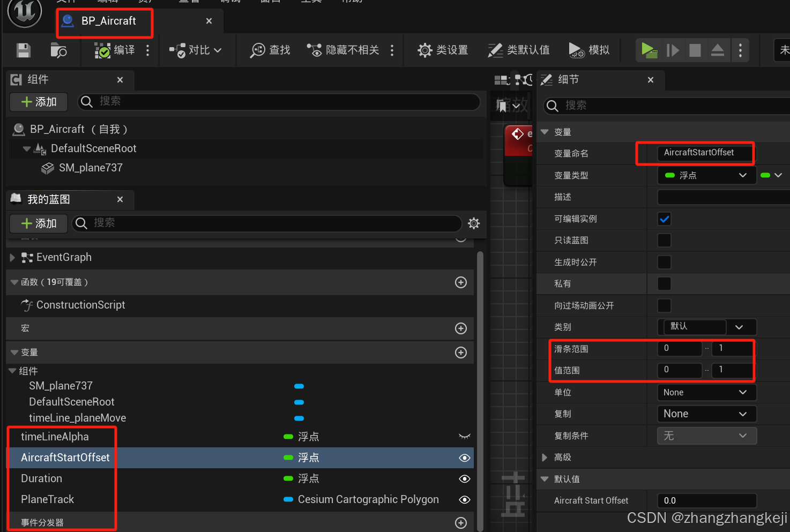Edit Aircraft Start Offset 0.0 value
This screenshot has height=532, width=790.
tap(707, 501)
